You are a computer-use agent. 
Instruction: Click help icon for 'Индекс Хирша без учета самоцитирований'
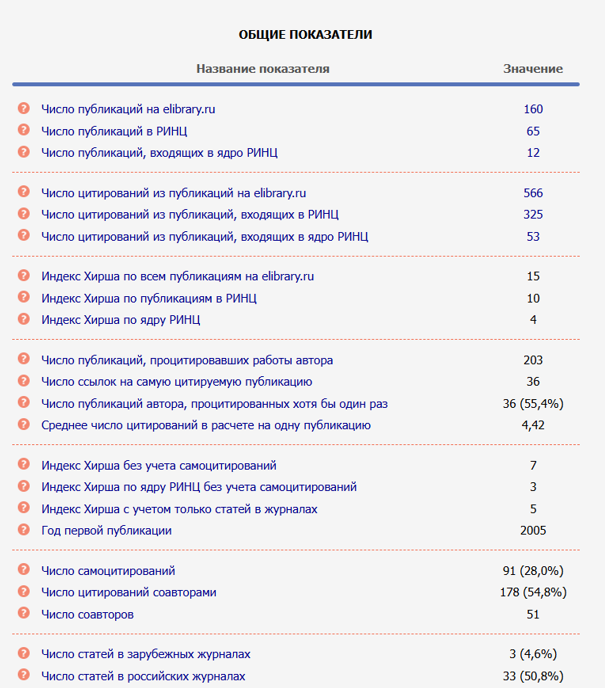point(23,466)
